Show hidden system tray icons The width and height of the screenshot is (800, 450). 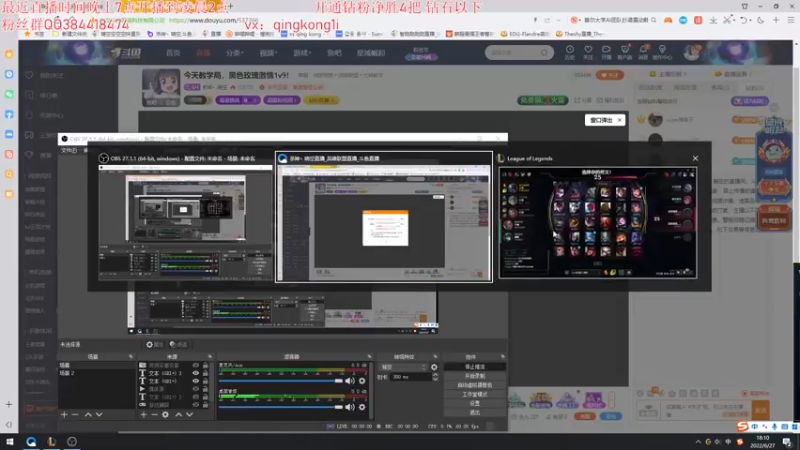click(697, 442)
